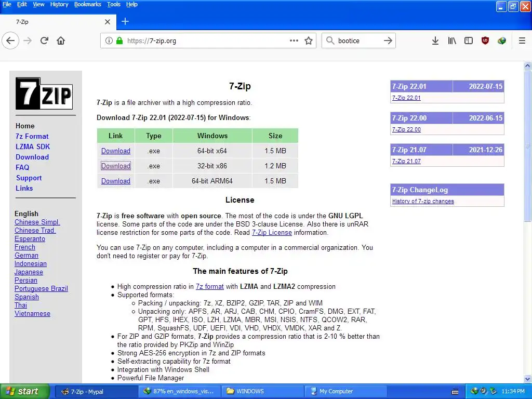
Task: Open the 7-Zip 21.07 news link
Action: 406,161
